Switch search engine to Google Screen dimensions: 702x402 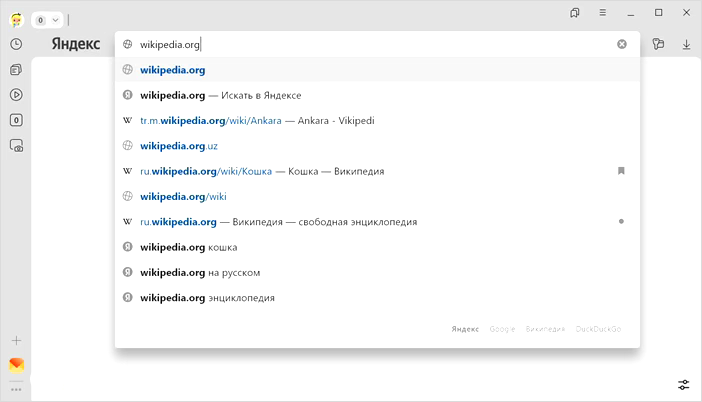(x=502, y=329)
